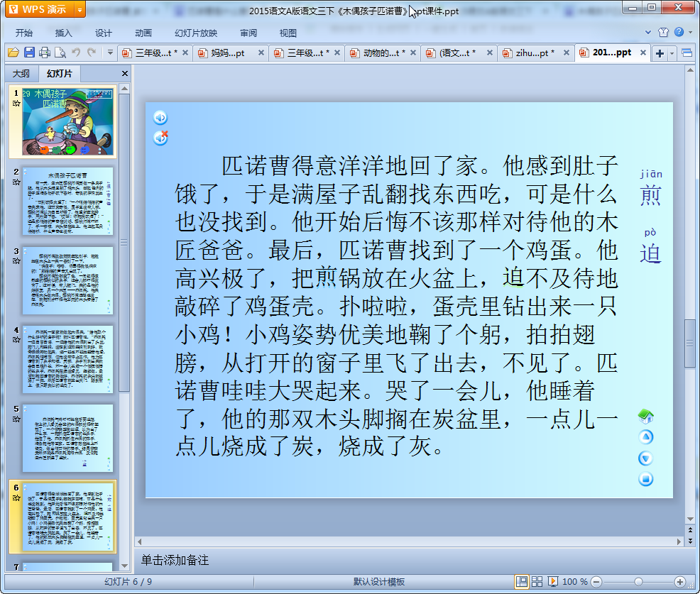Open dropdown next to new tab plus
The image size is (700, 594).
[x=672, y=53]
